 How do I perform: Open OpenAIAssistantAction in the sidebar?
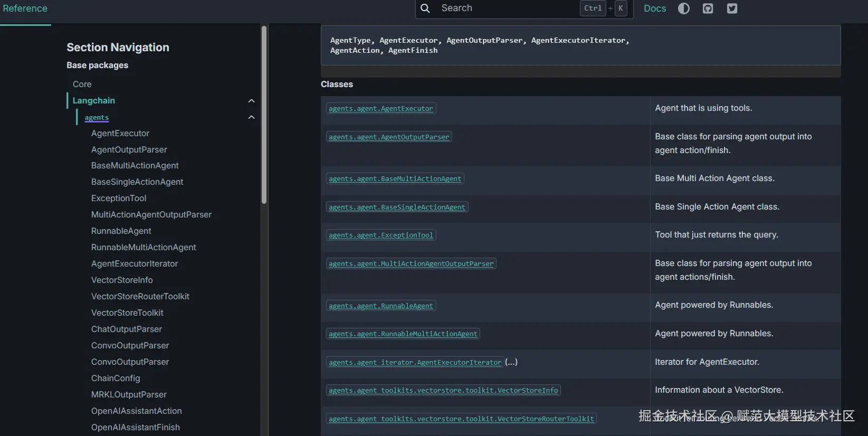pos(137,411)
